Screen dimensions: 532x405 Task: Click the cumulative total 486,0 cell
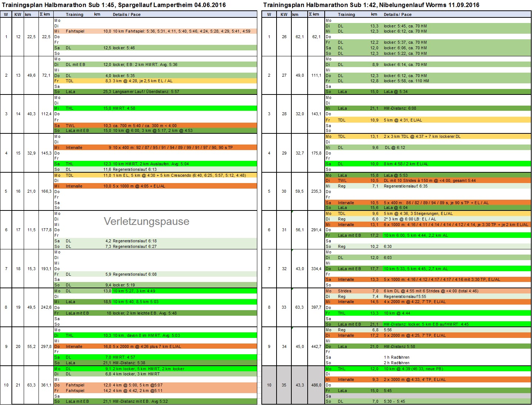coord(316,385)
